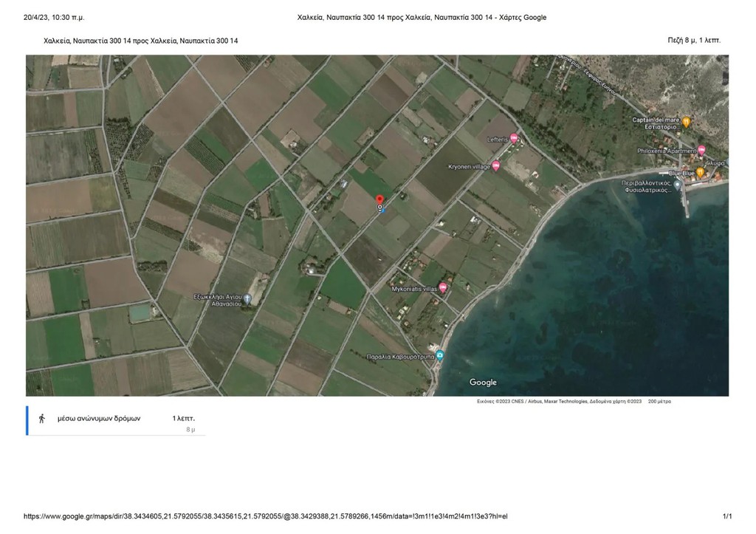Select the 200 μέτρα map scale text
The width and height of the screenshot is (756, 534).
pos(659,401)
